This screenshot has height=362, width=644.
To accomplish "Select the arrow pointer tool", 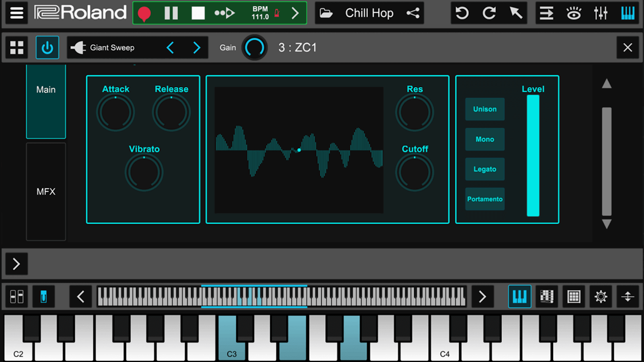I will point(516,12).
